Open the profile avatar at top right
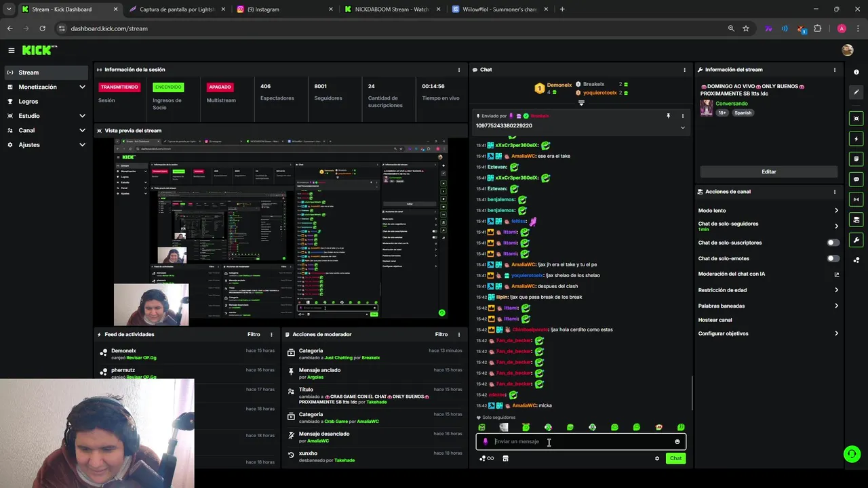The height and width of the screenshot is (488, 868). pos(847,50)
